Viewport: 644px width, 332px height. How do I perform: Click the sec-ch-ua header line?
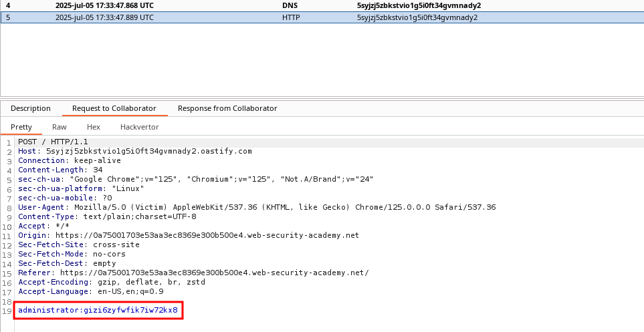coord(196,179)
